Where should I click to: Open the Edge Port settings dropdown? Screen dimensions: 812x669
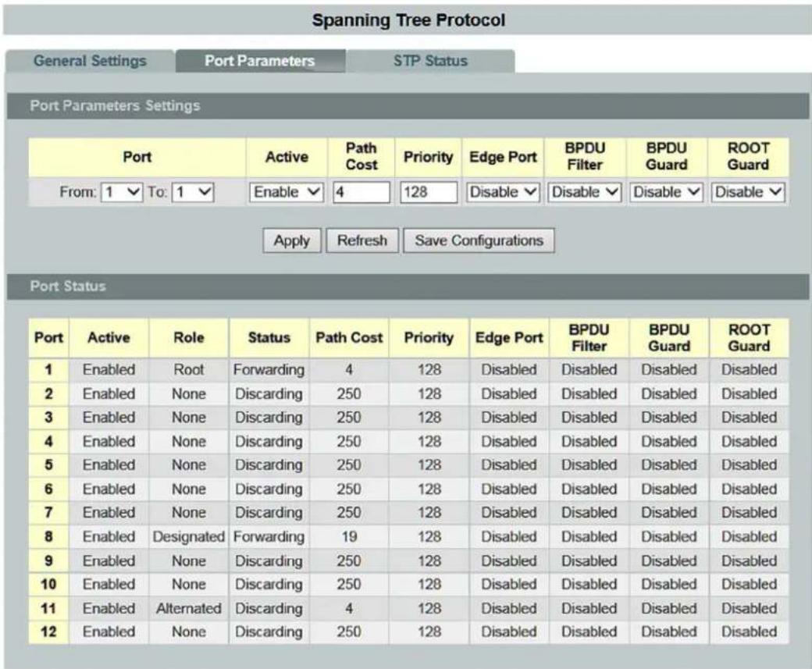(x=502, y=192)
